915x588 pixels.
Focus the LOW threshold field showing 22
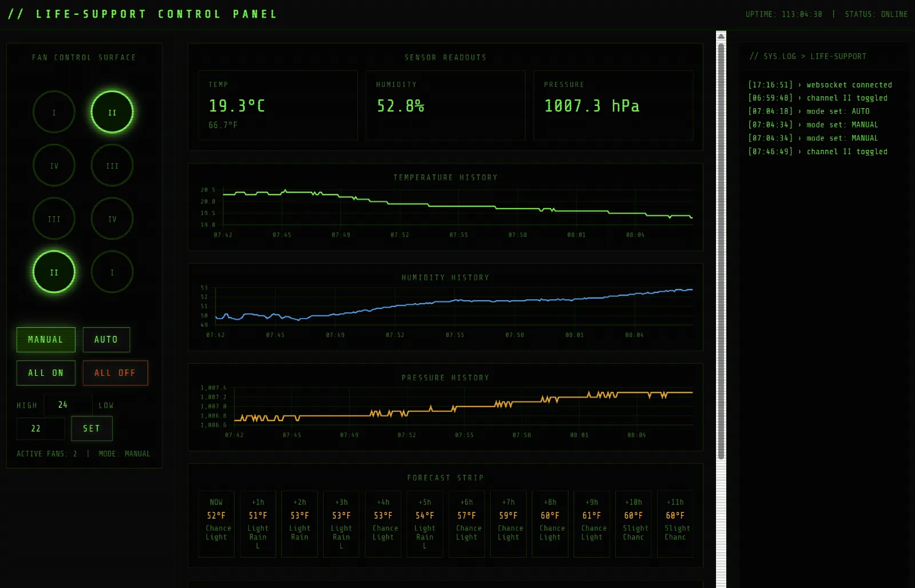point(41,428)
